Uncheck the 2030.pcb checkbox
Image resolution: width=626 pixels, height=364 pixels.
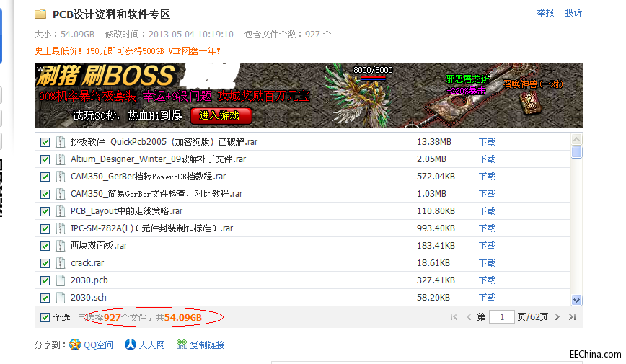[x=45, y=280]
